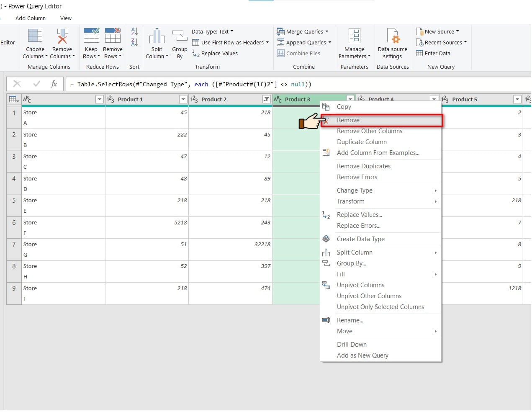532x412 pixels.
Task: Confirm formula with the checkmark icon
Action: point(37,84)
